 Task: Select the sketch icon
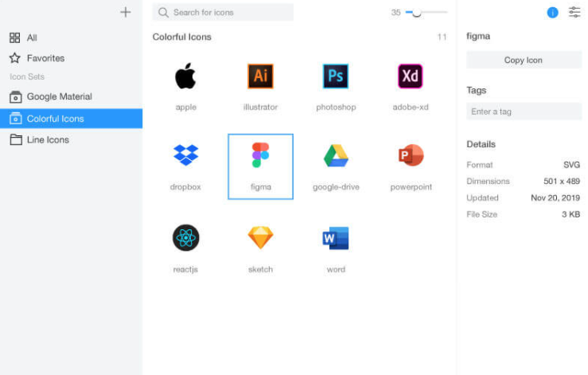pos(260,237)
